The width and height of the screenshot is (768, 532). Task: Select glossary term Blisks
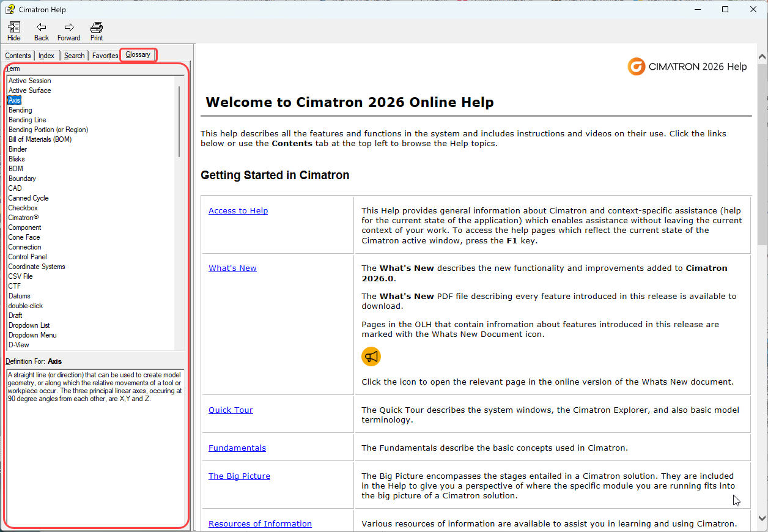[x=17, y=159]
